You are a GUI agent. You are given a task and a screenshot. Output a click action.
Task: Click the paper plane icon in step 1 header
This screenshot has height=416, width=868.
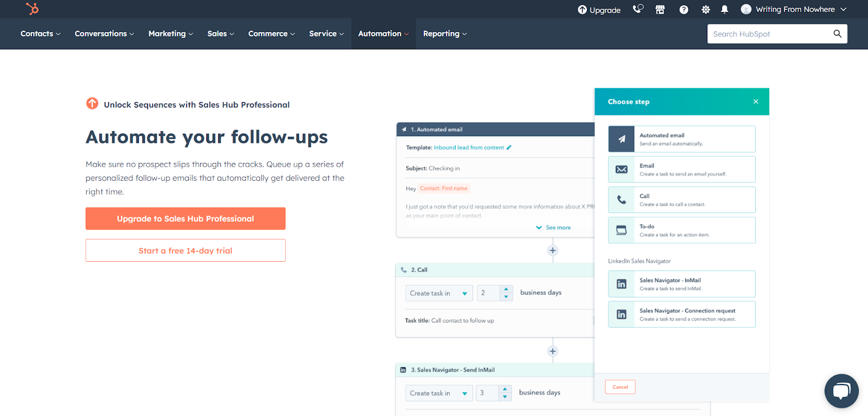click(x=404, y=129)
